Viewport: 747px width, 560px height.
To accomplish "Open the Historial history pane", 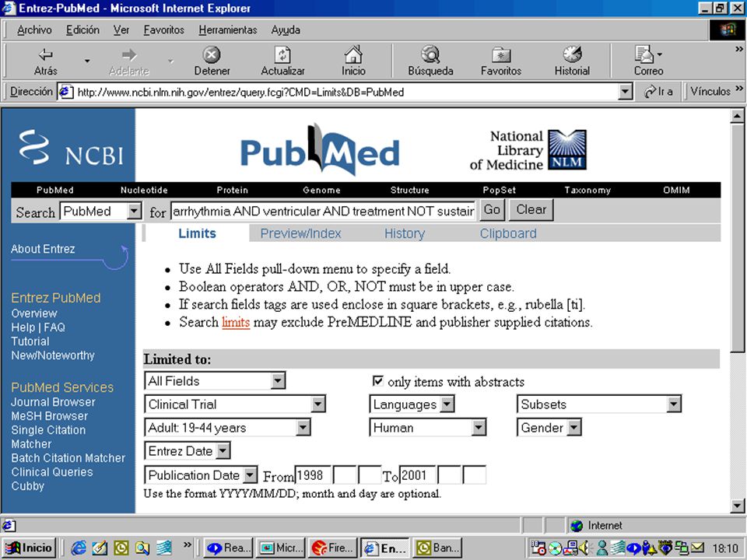I will click(572, 61).
